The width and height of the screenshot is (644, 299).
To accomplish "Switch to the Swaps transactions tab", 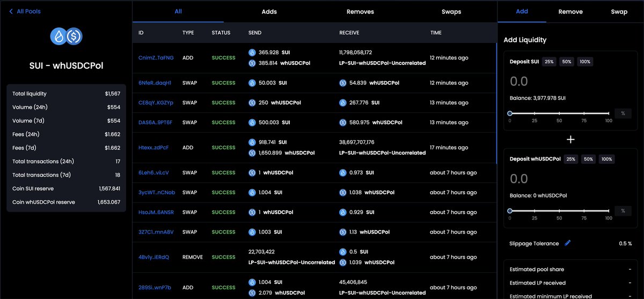I will pos(451,11).
